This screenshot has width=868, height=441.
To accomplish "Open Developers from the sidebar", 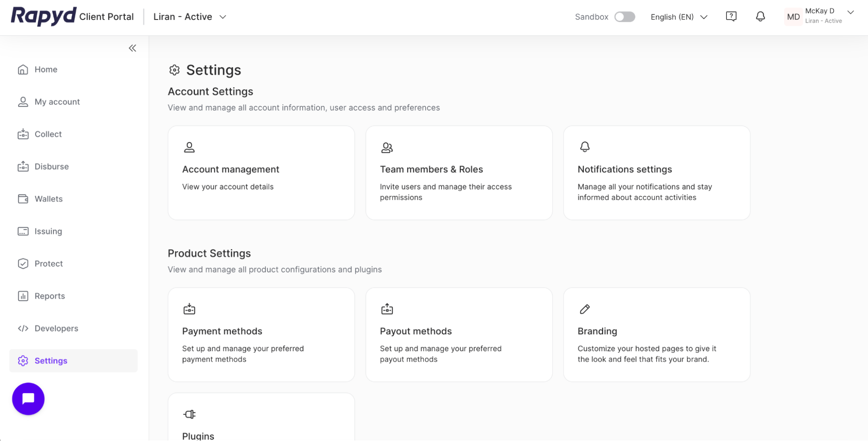I will pos(56,328).
